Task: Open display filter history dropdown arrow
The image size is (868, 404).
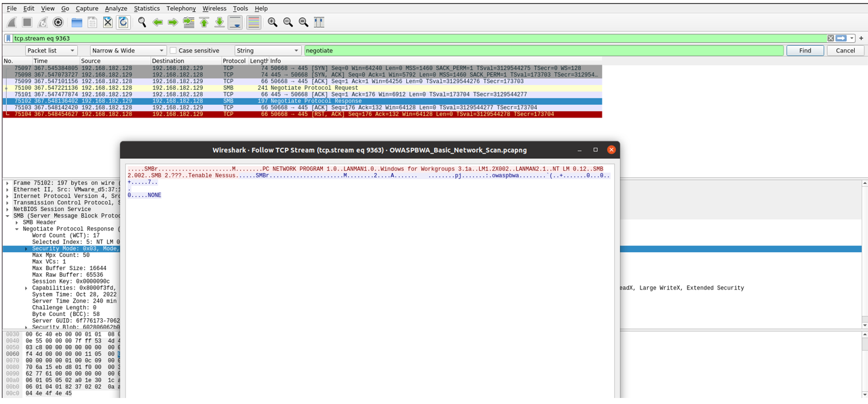Action: (852, 38)
